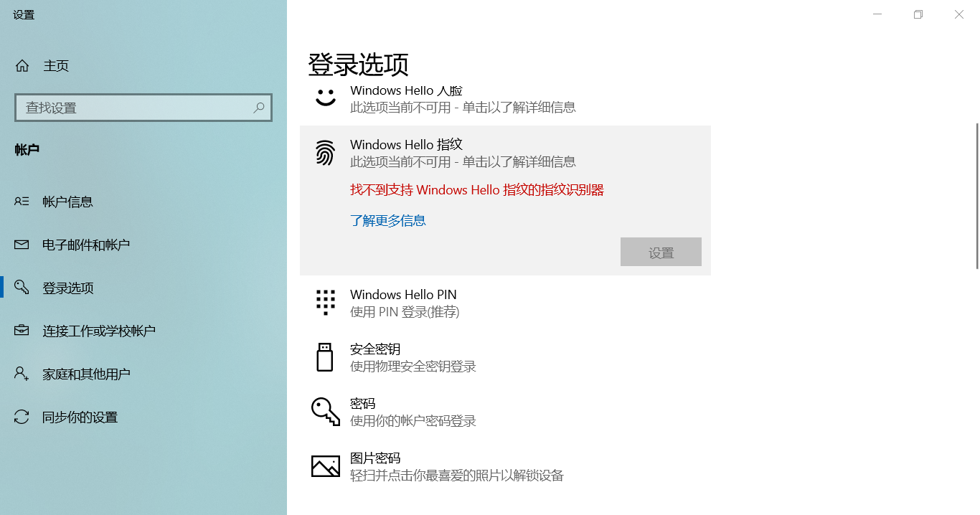
Task: Click the 安全密钥 USB key icon
Action: pyautogui.click(x=325, y=357)
